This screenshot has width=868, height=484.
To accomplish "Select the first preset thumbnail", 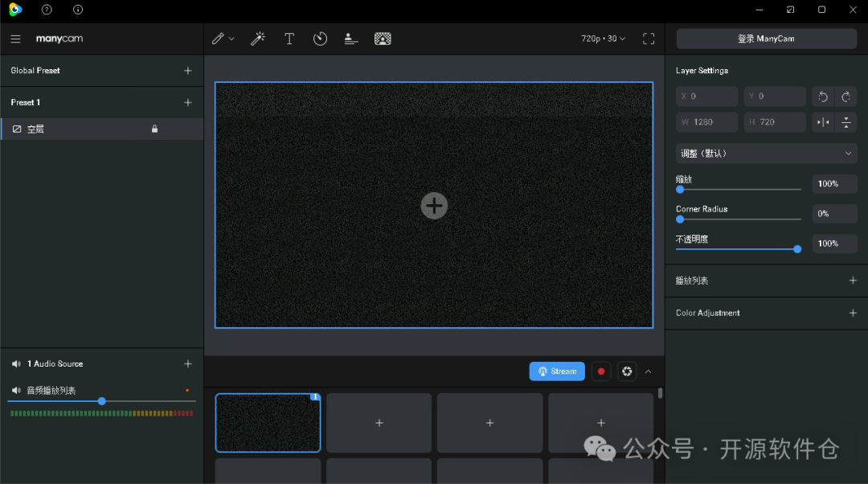I will 268,423.
